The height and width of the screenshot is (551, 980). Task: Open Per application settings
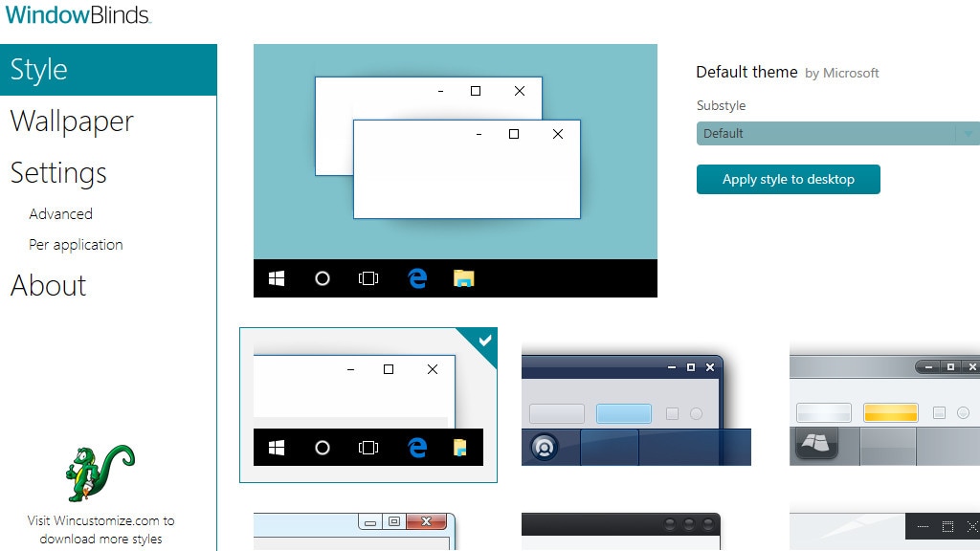pos(76,244)
